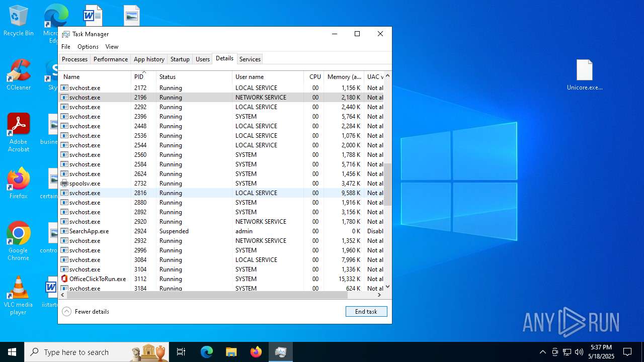Click the vertical scrollbar down arrow
The width and height of the screenshot is (644, 362).
(x=387, y=287)
